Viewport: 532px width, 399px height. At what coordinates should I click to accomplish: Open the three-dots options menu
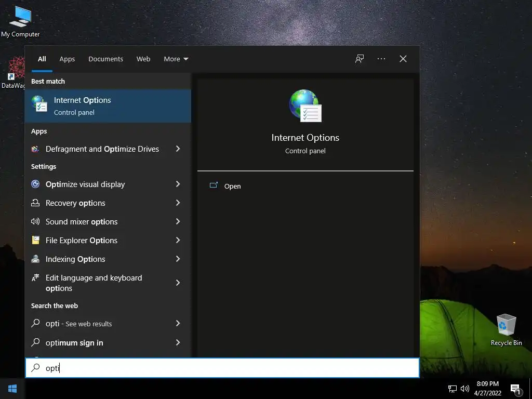381,59
